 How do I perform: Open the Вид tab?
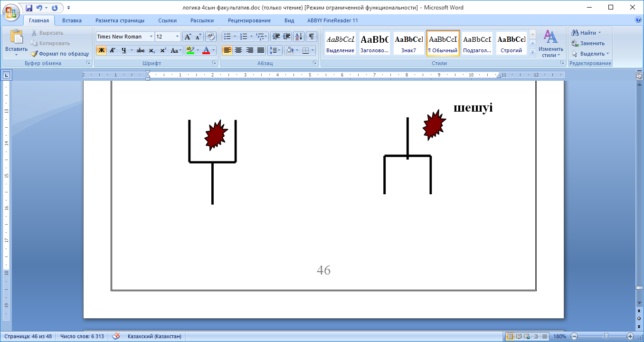pyautogui.click(x=289, y=20)
